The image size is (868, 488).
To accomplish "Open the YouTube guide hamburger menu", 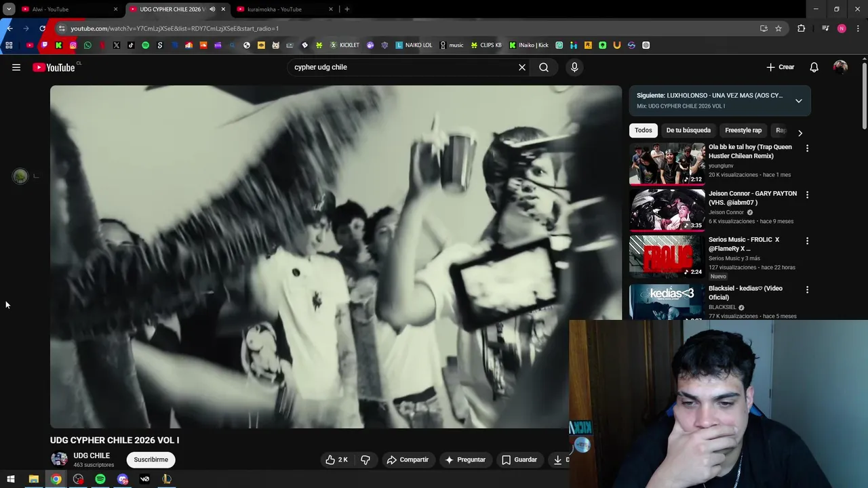I will pos(16,67).
